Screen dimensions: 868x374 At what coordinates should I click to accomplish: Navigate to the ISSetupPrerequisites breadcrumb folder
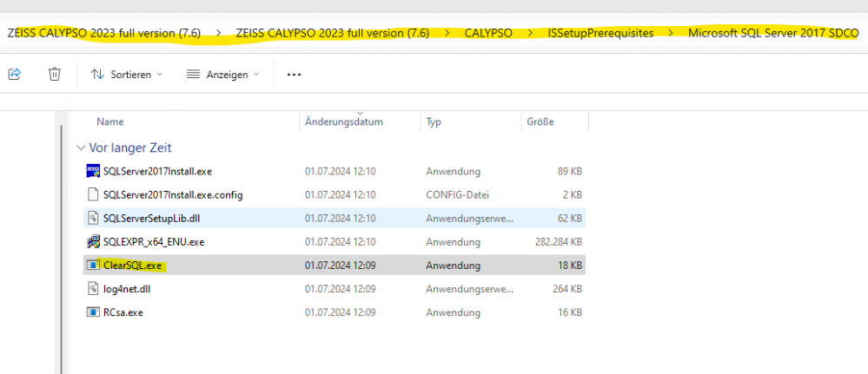(x=600, y=33)
